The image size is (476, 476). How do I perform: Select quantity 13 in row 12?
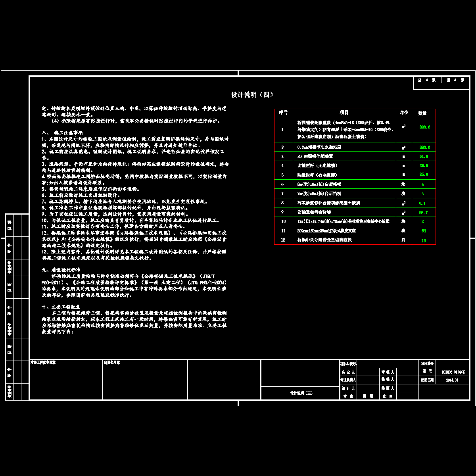(x=423, y=240)
